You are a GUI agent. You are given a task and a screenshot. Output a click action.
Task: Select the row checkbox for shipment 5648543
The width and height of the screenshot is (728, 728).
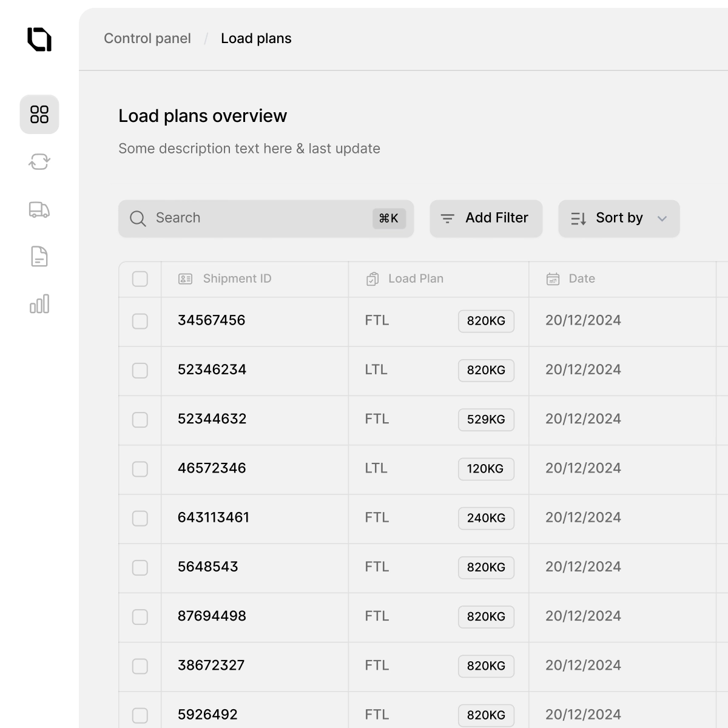click(x=140, y=568)
